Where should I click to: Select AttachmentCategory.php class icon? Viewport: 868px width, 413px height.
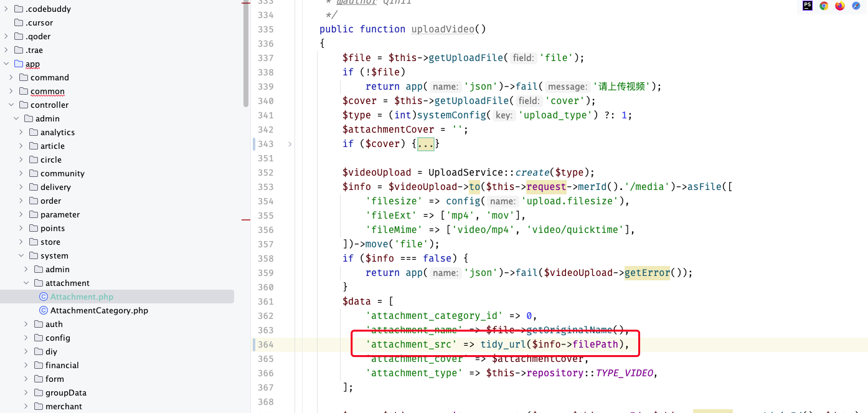[x=43, y=310]
